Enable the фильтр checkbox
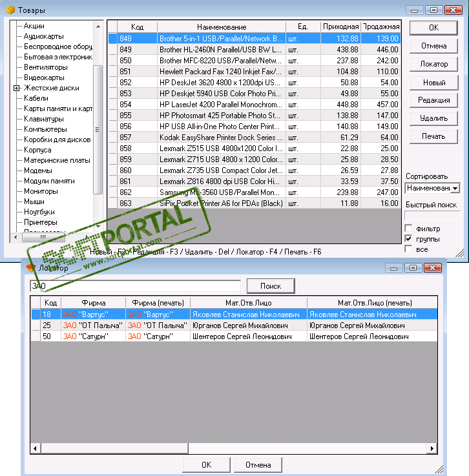 click(x=408, y=228)
